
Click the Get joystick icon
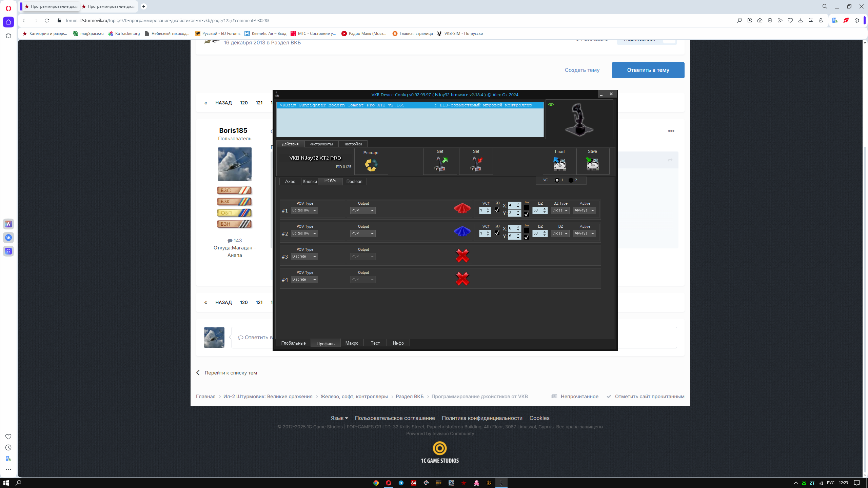point(440,164)
